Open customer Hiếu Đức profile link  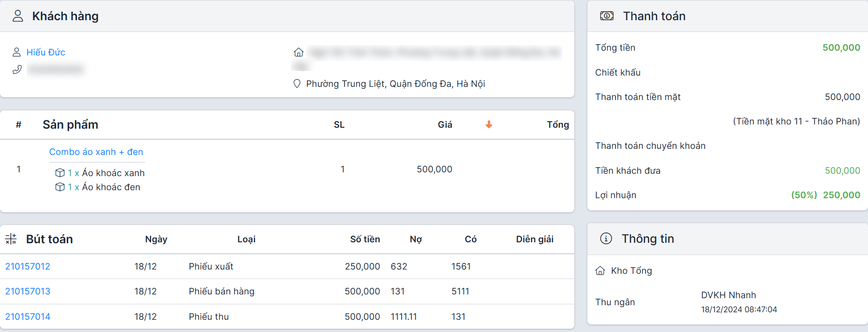coord(46,52)
